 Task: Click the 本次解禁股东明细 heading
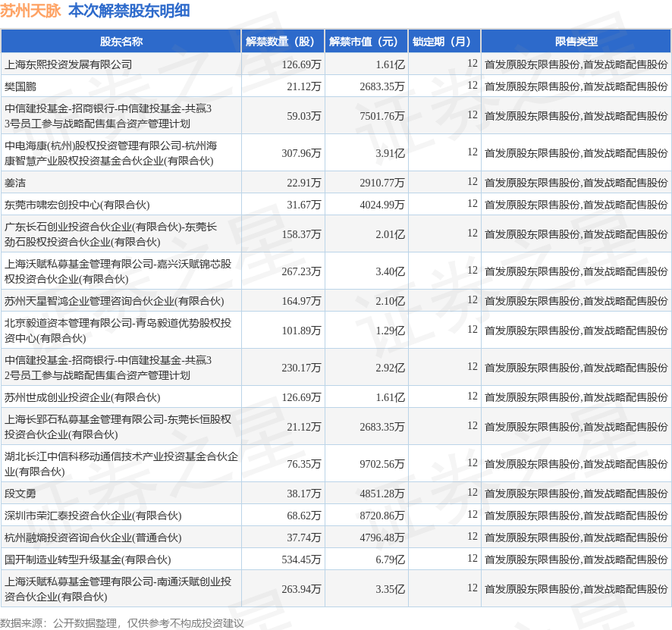coord(129,11)
